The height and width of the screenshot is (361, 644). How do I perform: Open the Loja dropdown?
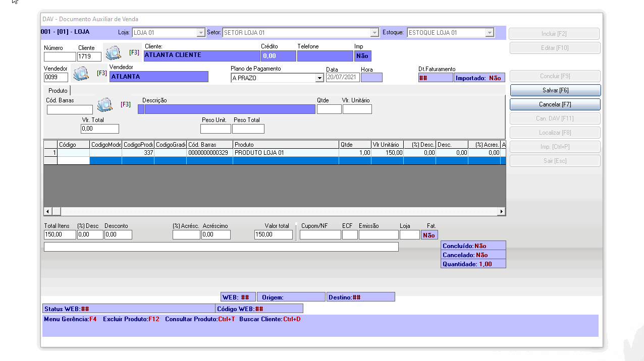(200, 33)
